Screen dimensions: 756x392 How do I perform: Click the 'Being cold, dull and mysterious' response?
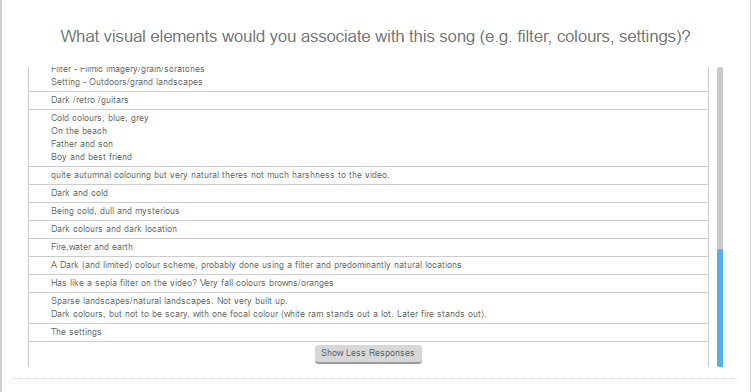tap(368, 211)
